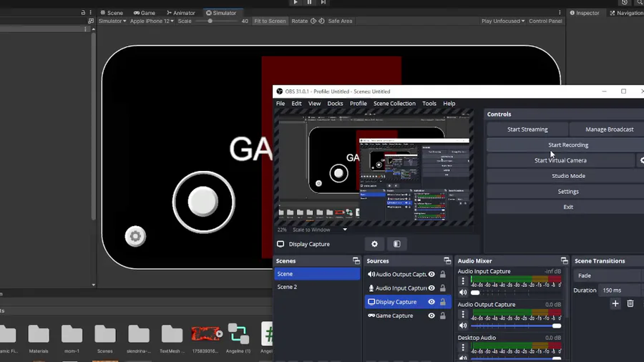Add a scene transition plus icon
Screen dimensions: 644x362
pyautogui.click(x=615, y=304)
